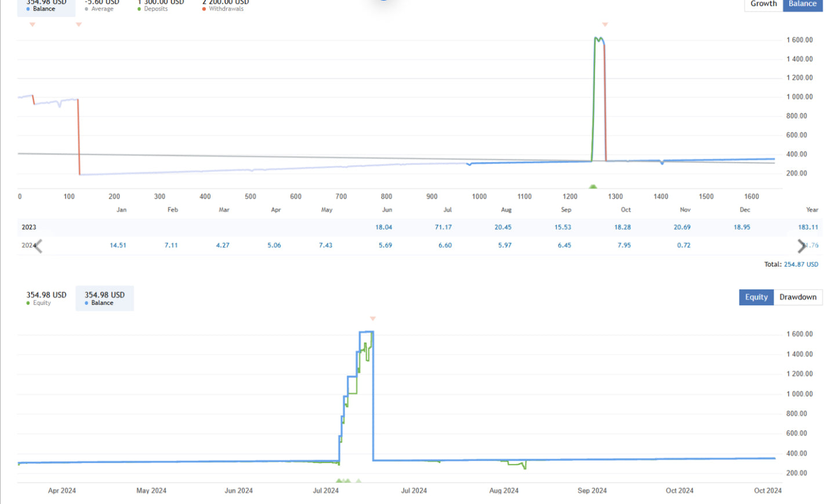The image size is (838, 504).
Task: Toggle the Withdrawals series legend item
Action: [226, 6]
